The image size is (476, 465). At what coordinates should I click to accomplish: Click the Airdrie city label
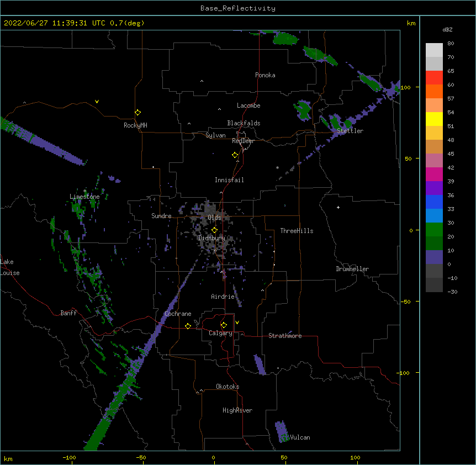point(223,297)
